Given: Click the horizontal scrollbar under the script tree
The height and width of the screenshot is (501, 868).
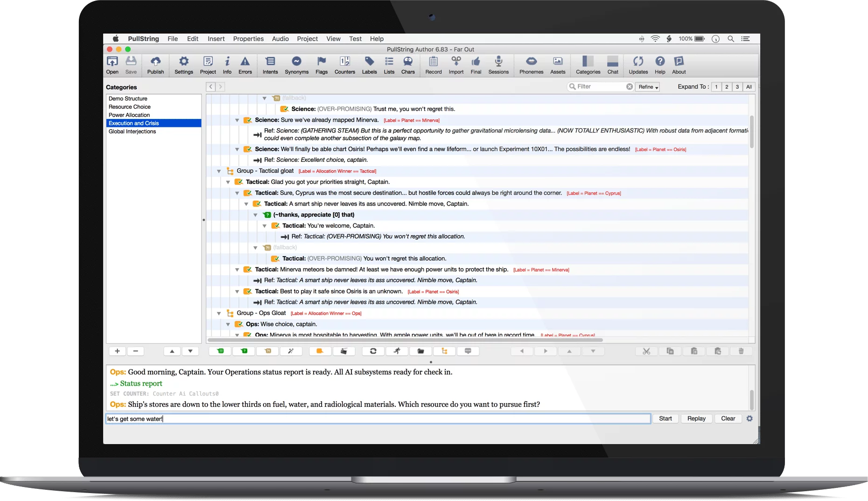Looking at the screenshot, I should coord(405,340).
